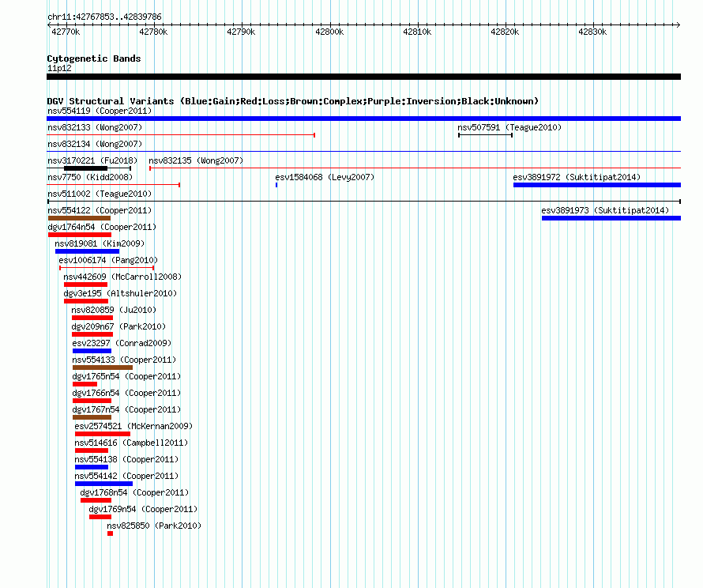The height and width of the screenshot is (588, 703).
Task: Select the black 11p12 cytogenetic band bar
Action: tap(363, 77)
